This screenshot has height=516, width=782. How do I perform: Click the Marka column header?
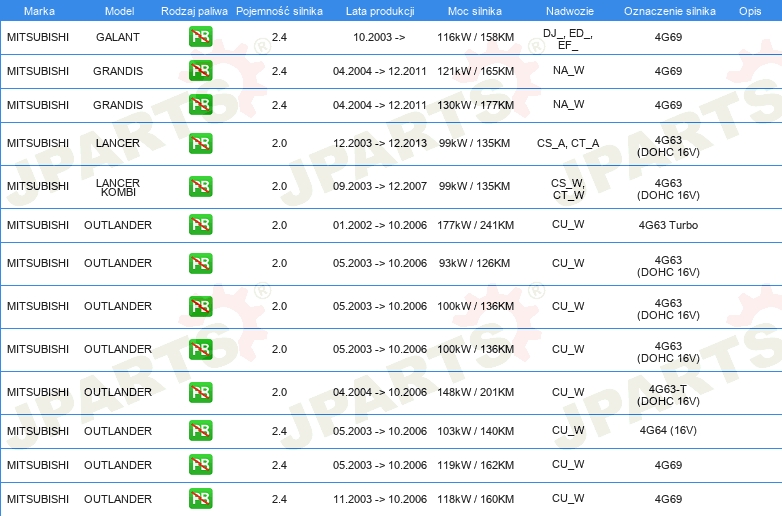(39, 11)
